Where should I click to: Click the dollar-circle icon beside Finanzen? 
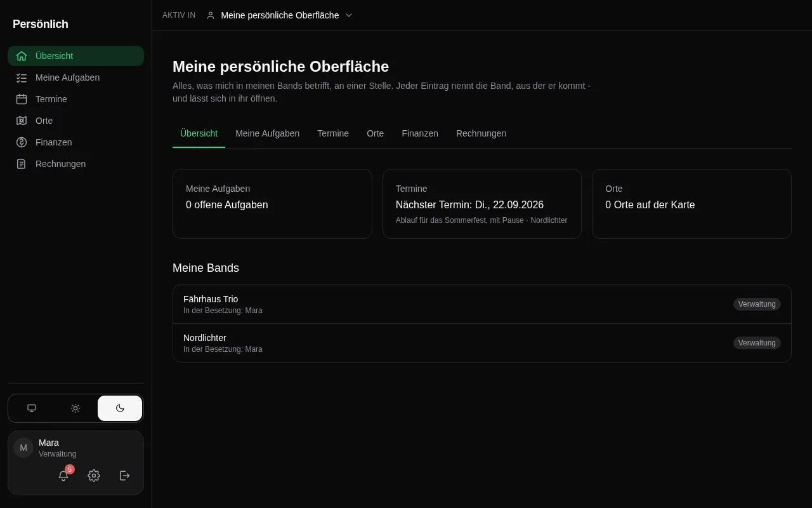(x=22, y=142)
